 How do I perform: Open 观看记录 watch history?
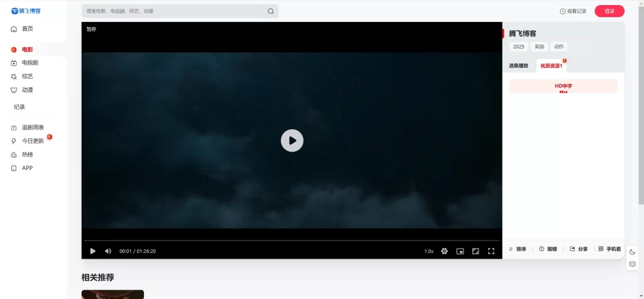pos(572,11)
